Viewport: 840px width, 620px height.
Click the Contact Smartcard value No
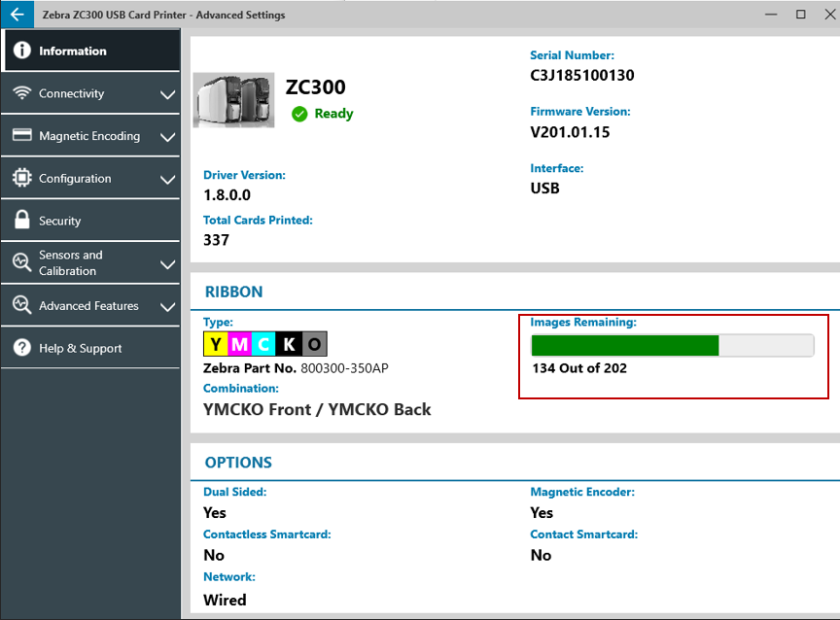(x=541, y=555)
